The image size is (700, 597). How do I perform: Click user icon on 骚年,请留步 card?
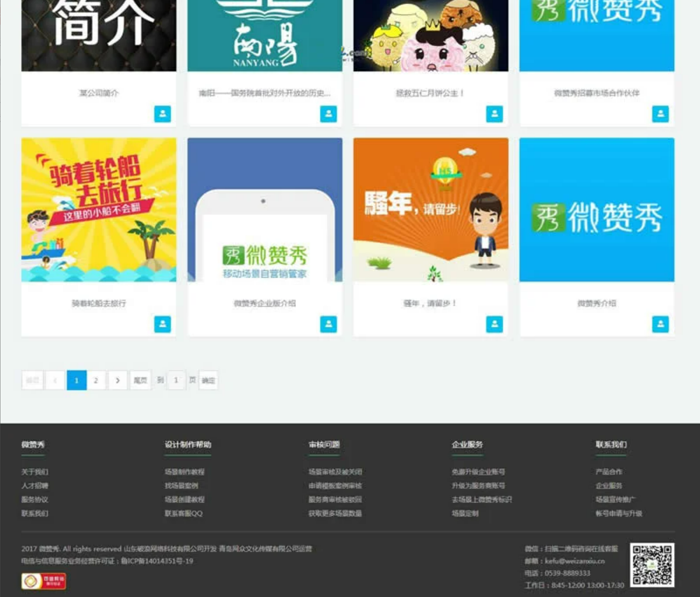494,324
